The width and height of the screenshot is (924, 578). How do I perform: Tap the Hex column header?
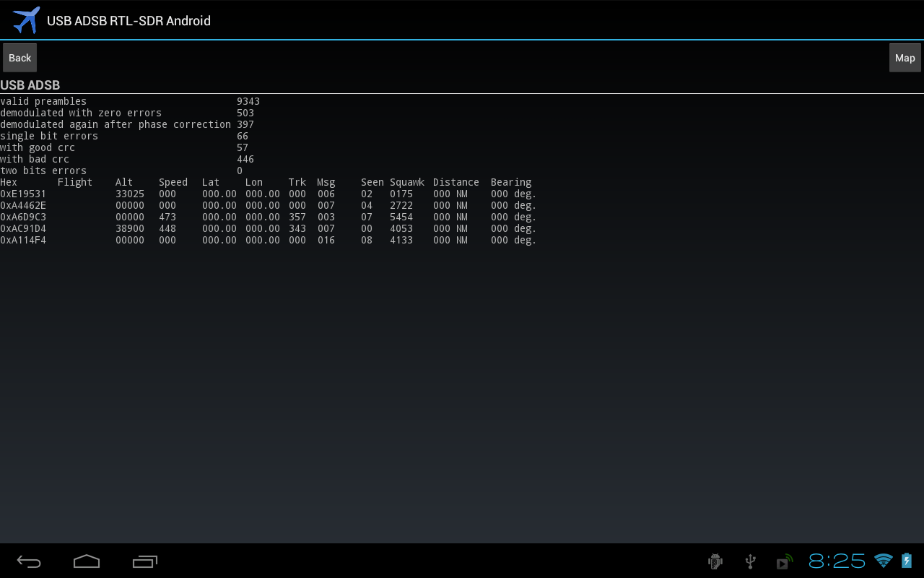(9, 182)
